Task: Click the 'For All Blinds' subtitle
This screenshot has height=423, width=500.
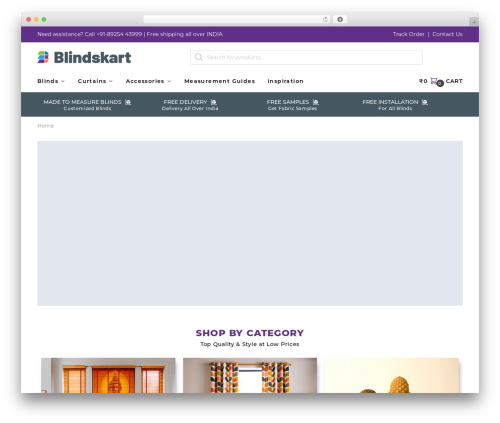Action: (x=395, y=108)
